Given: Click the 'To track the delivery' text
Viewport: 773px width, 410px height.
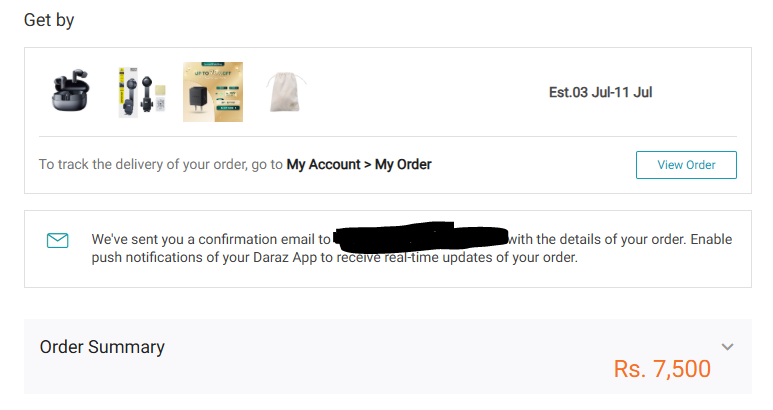Looking at the screenshot, I should [x=161, y=164].
